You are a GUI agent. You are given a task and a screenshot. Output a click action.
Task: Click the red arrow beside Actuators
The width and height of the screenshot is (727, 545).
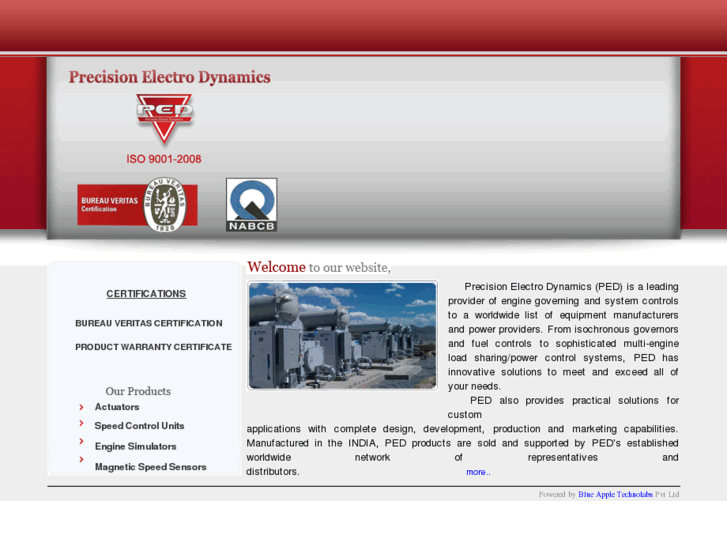[82, 407]
